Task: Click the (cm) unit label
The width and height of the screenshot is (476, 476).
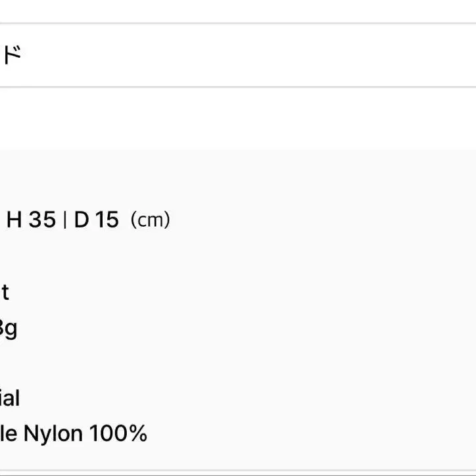Action: 150,220
